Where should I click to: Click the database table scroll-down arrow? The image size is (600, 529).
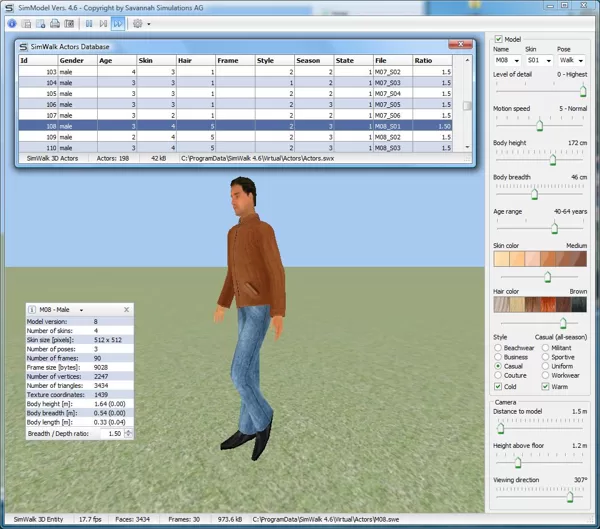coord(467,147)
